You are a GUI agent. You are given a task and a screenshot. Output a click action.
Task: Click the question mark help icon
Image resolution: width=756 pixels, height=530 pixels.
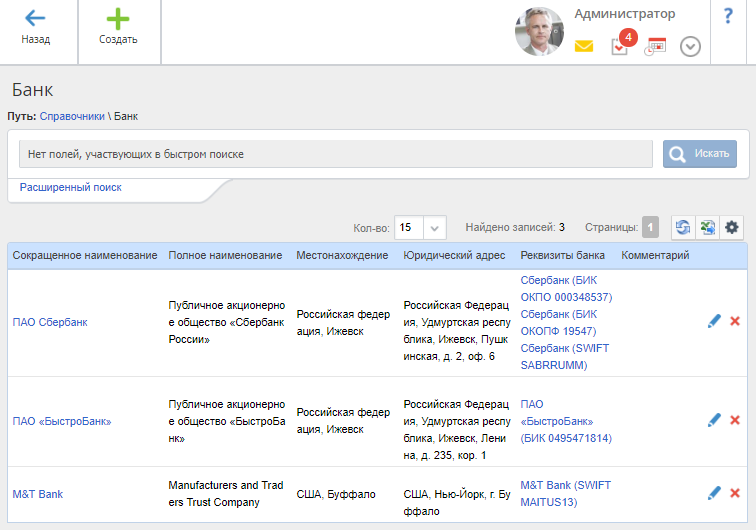coord(728,16)
